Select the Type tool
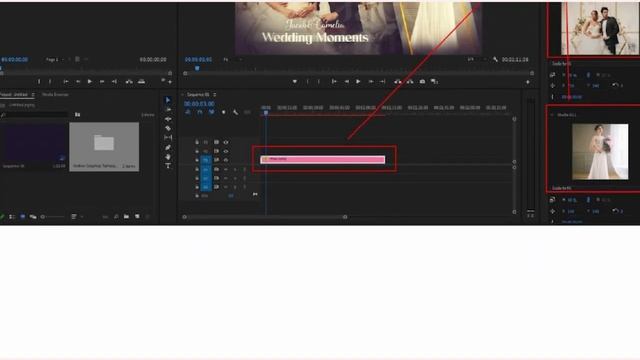Image resolution: width=640 pixels, height=360 pixels. click(168, 166)
